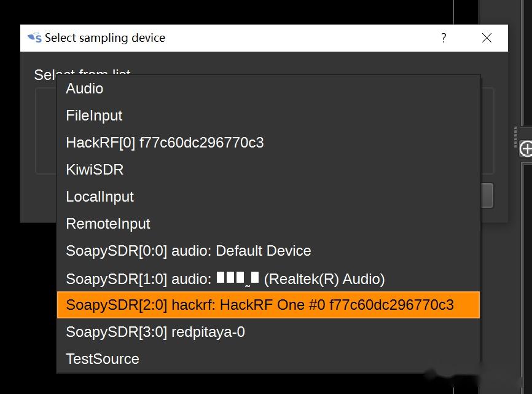Choose SoapySDR audio Default Device
Image resolution: width=532 pixels, height=394 pixels.
(188, 250)
